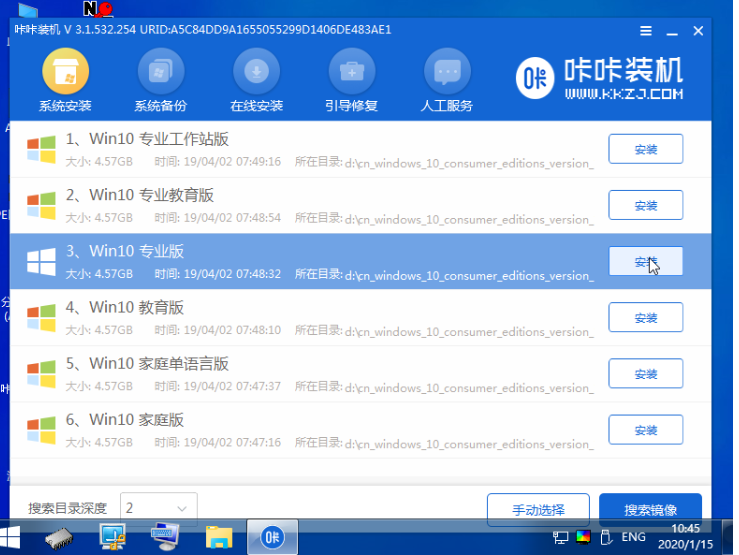This screenshot has width=739, height=555.
Task: Click 安装 next to Win10 家庭版
Action: point(645,430)
